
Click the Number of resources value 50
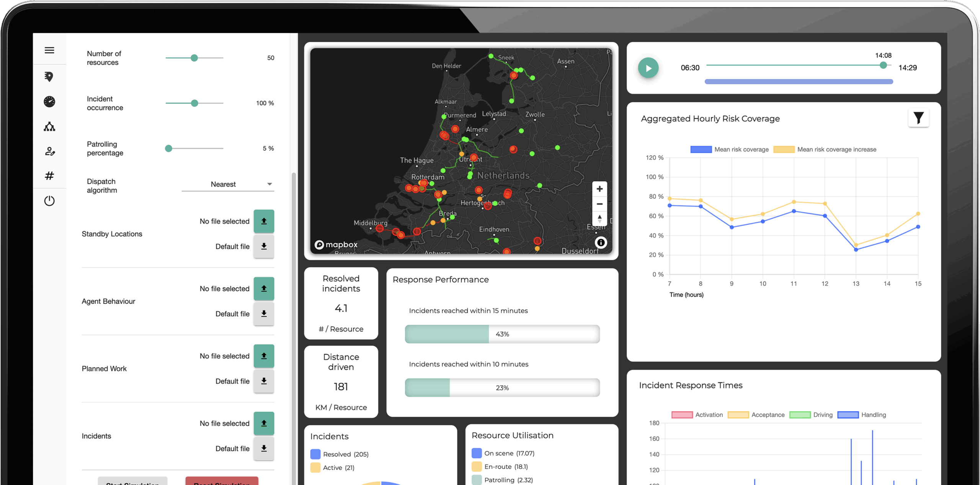click(x=271, y=58)
